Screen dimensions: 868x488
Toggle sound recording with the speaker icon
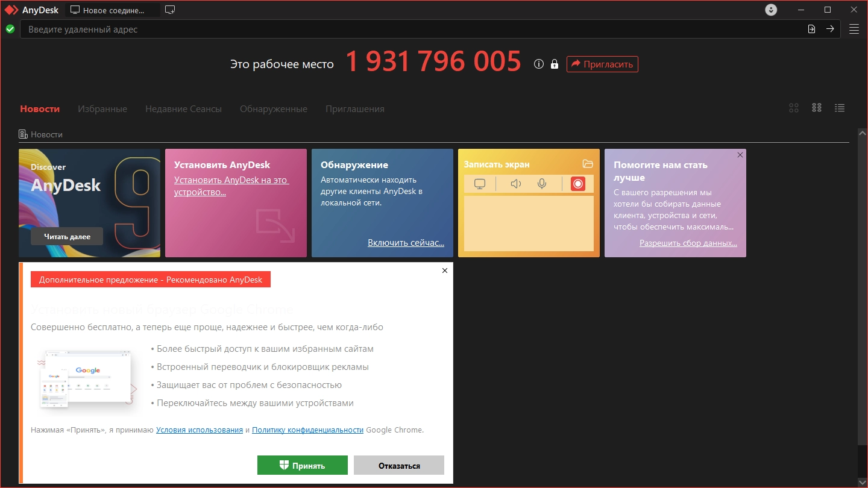click(515, 184)
